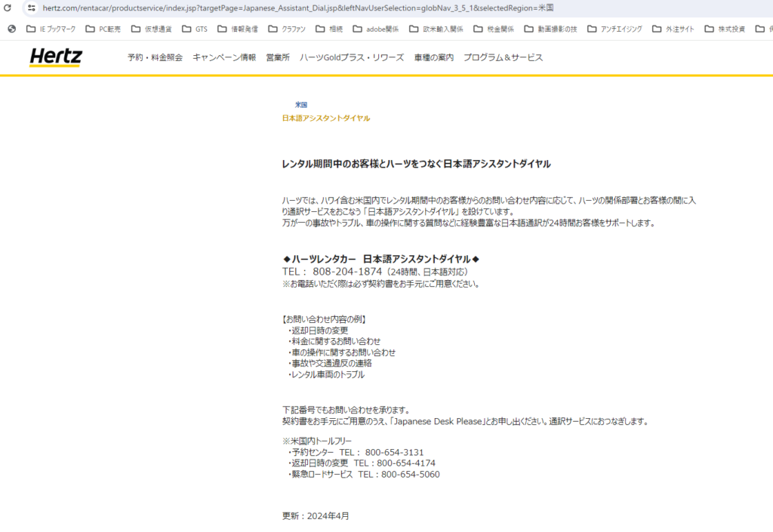
Task: Click the 車の操作に関するお問い合わせ bullet item
Action: coord(342,352)
